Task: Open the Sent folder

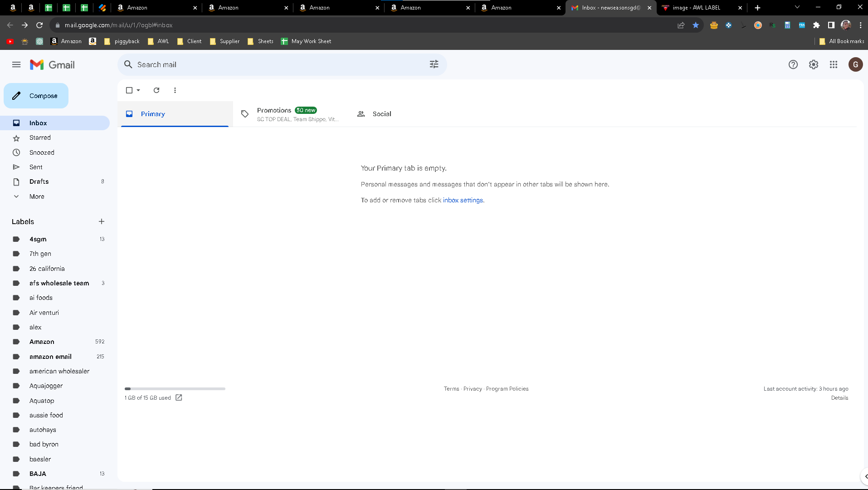Action: pos(55,167)
